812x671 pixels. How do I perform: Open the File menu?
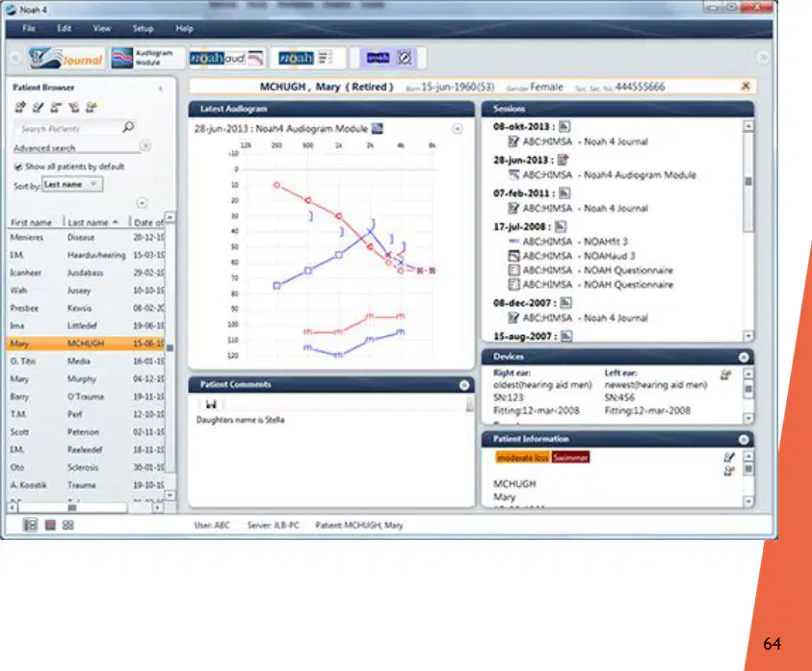point(29,29)
